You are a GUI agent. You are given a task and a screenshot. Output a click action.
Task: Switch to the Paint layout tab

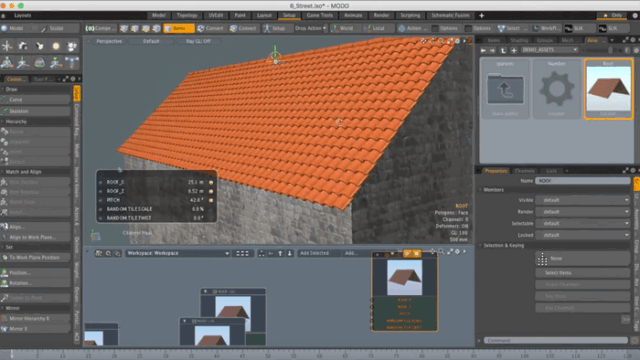[x=240, y=15]
